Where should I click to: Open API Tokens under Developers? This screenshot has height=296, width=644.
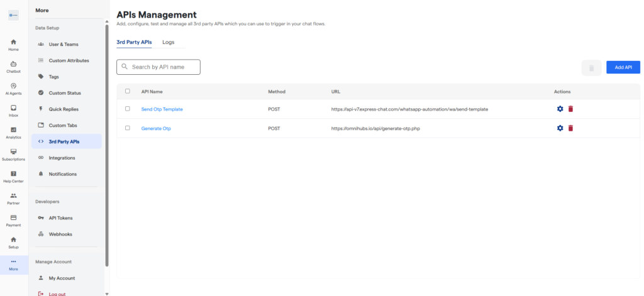pyautogui.click(x=67, y=218)
